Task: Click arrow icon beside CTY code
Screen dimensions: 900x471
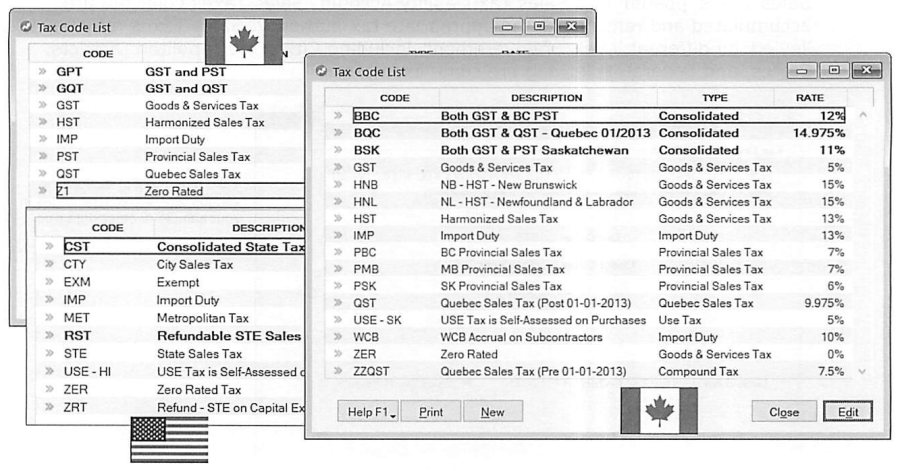Action: click(x=50, y=264)
